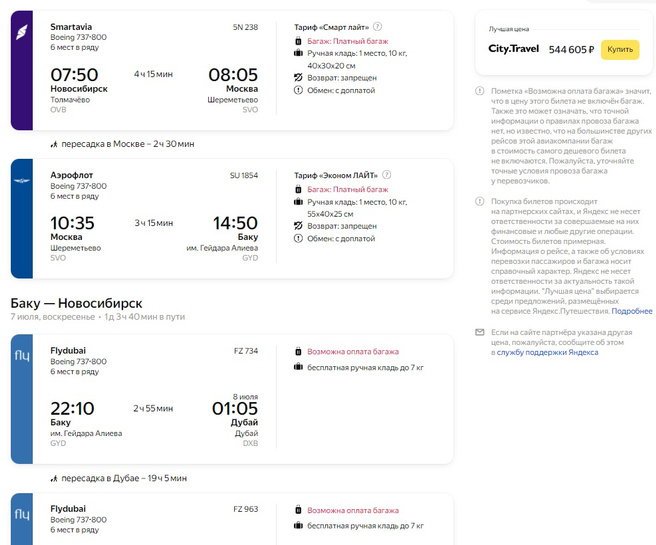Click refund-forbidden icon in Aeroflot tariff
The height and width of the screenshot is (545, 656).
298,226
